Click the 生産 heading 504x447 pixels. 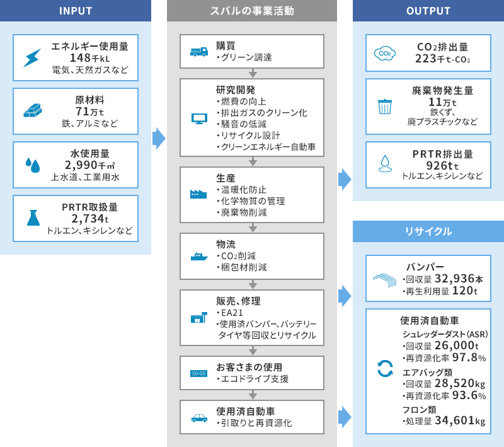226,178
